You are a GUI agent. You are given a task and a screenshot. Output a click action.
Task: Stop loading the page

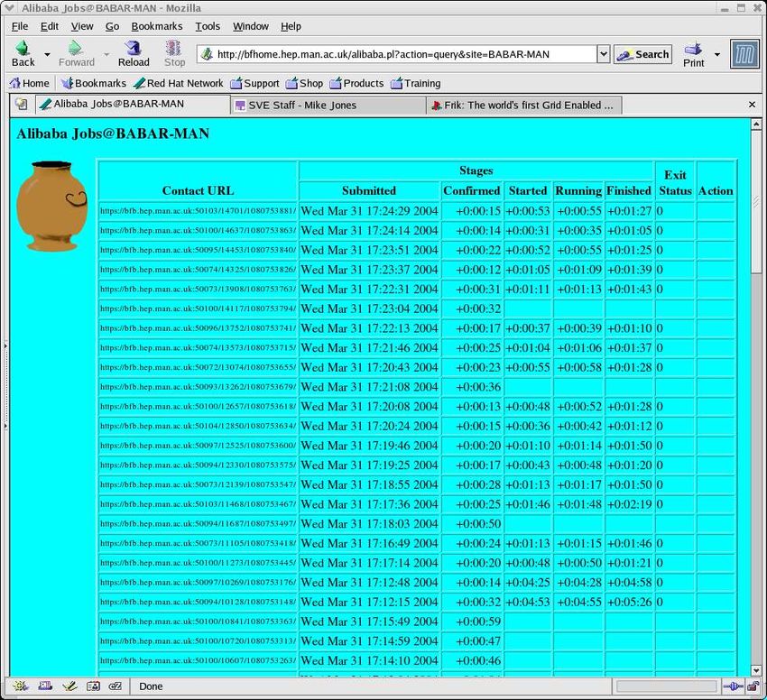(x=173, y=48)
